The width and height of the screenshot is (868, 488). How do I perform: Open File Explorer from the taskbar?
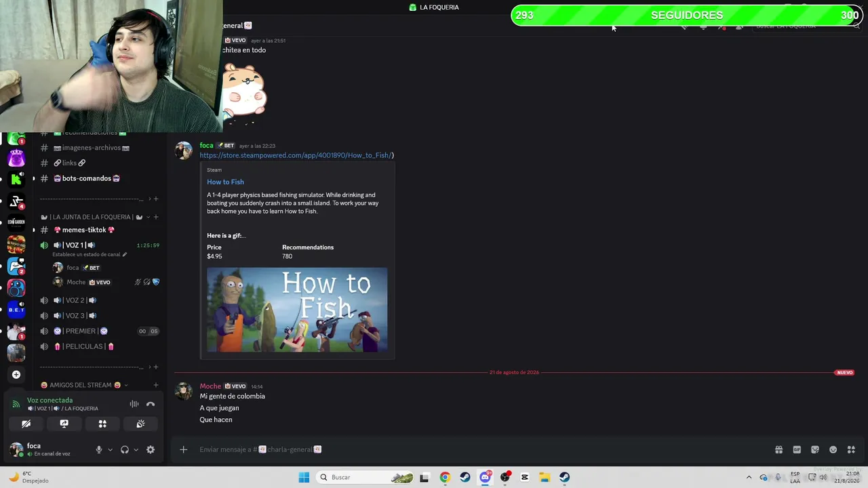click(x=545, y=477)
